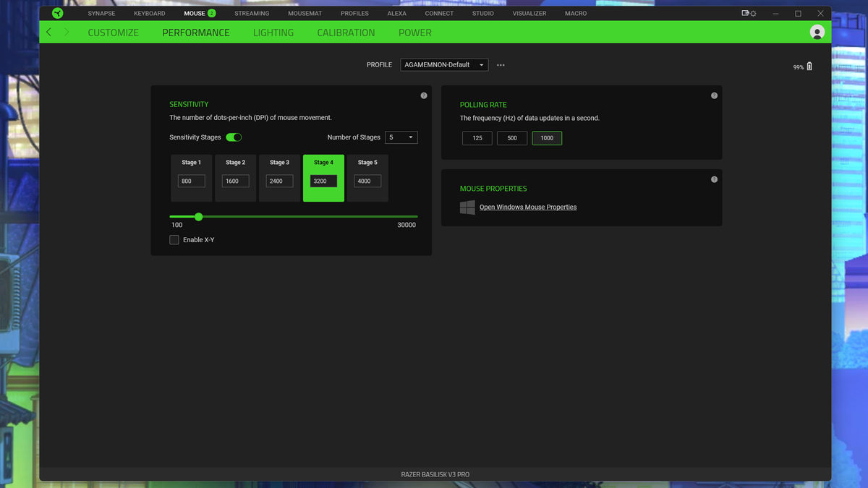Click the Stage 1 DPI field showing 800

point(192,181)
